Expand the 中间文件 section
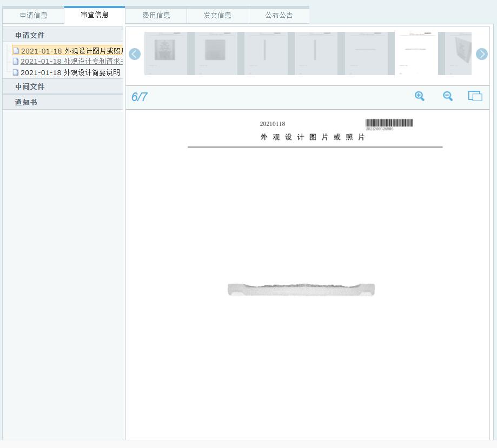 tap(30, 86)
